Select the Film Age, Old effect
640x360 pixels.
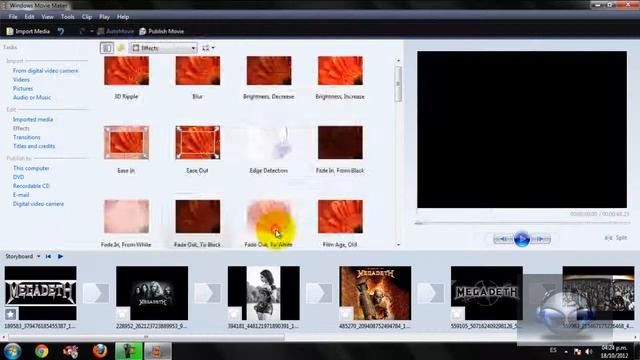[x=340, y=216]
